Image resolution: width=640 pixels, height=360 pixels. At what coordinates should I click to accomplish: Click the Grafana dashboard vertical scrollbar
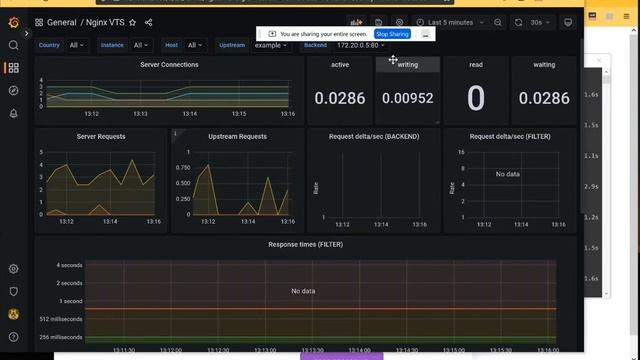coord(581,127)
